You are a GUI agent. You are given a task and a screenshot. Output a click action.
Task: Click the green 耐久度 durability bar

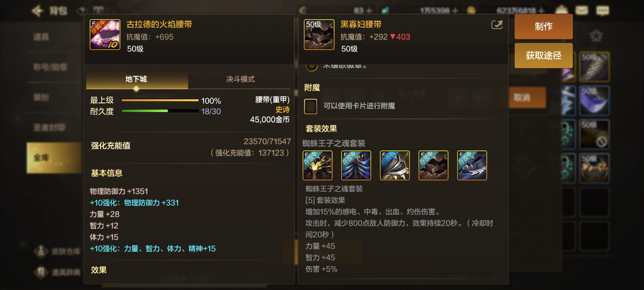point(160,111)
